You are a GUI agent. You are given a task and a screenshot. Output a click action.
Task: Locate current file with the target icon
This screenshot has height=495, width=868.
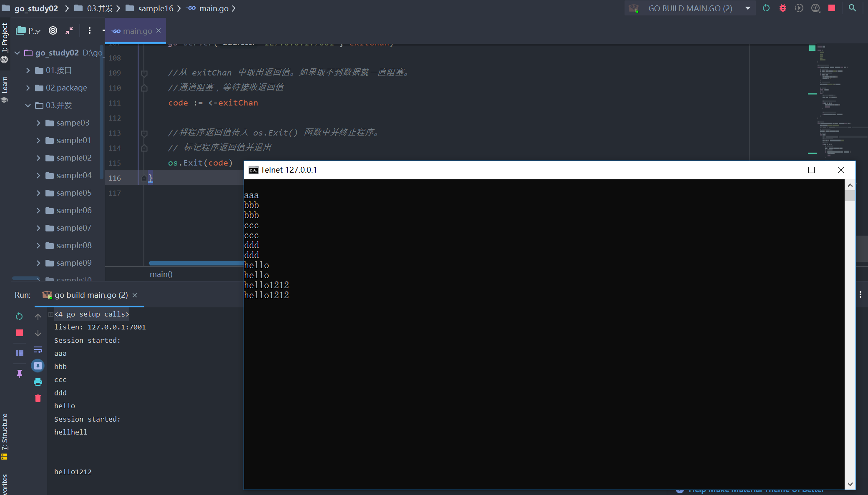pos(53,30)
